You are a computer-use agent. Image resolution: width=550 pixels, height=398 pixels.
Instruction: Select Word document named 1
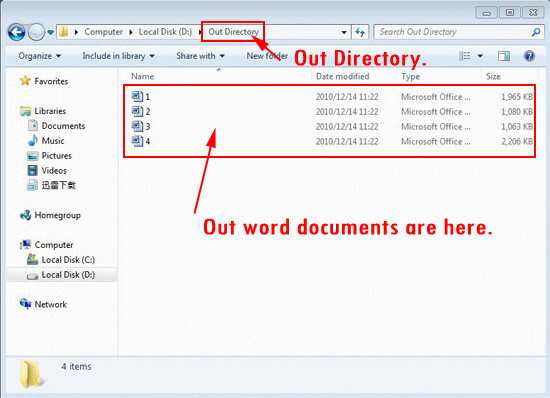pyautogui.click(x=141, y=96)
